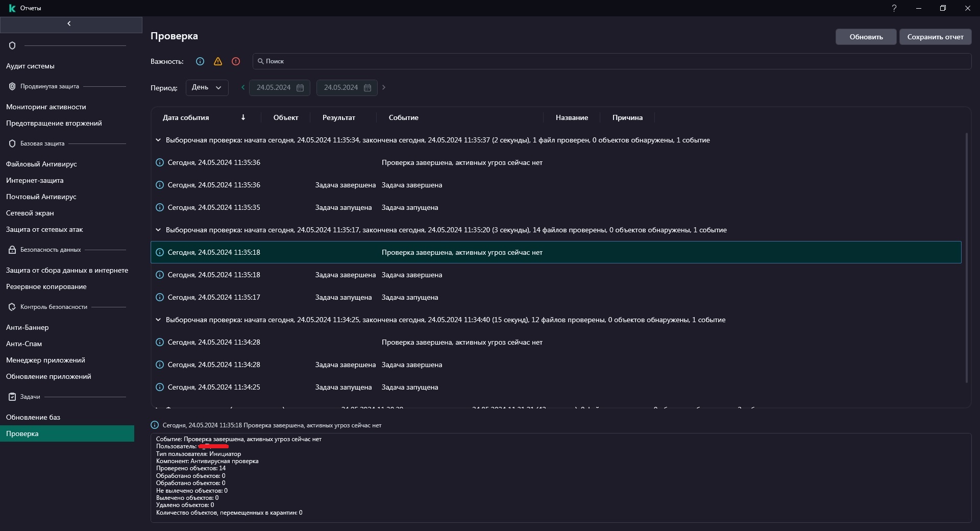Screen dimensions: 980x531
Task: Collapse the scan group started at 11:34:25
Action: [x=158, y=320]
